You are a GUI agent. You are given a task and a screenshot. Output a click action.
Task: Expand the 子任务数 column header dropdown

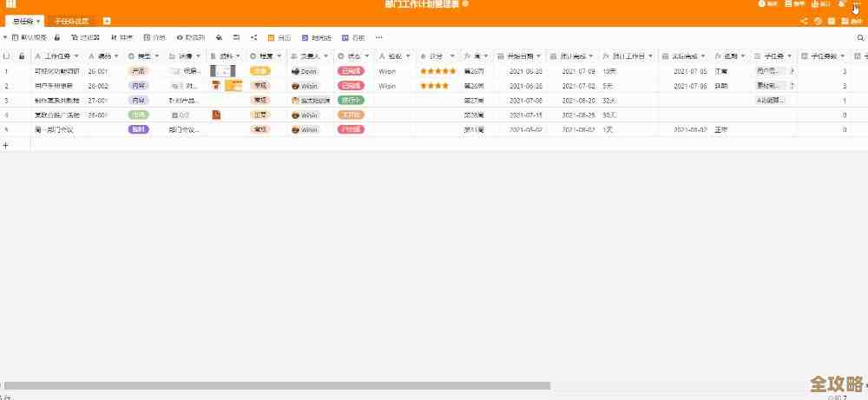coord(843,56)
